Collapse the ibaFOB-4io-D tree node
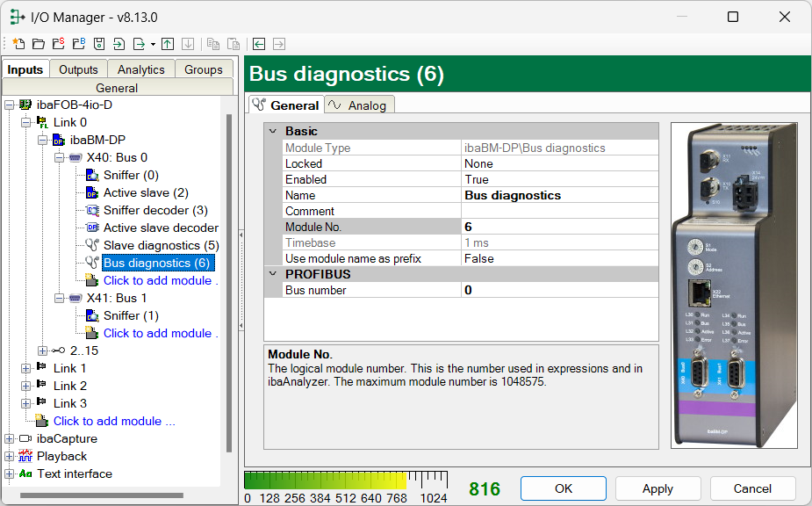The height and width of the screenshot is (506, 812). pos(9,105)
